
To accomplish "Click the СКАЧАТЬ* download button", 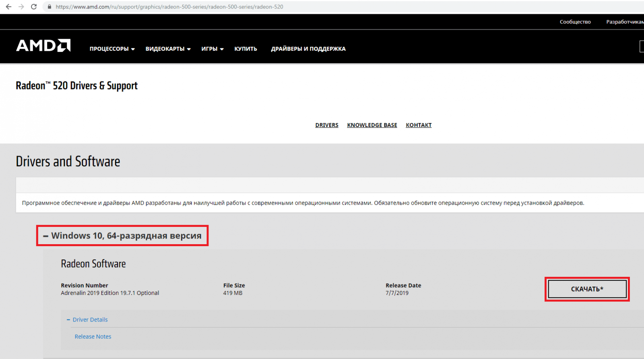I will [587, 289].
